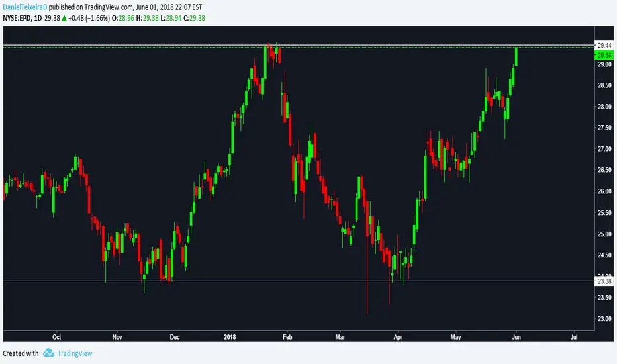Viewport: 617px width, 364px height.
Task: Click the 23.88 support price label
Action: coord(604,281)
